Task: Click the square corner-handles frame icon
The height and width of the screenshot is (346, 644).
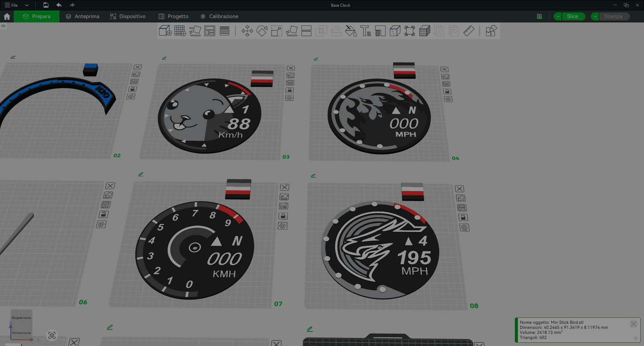Action: pos(410,31)
